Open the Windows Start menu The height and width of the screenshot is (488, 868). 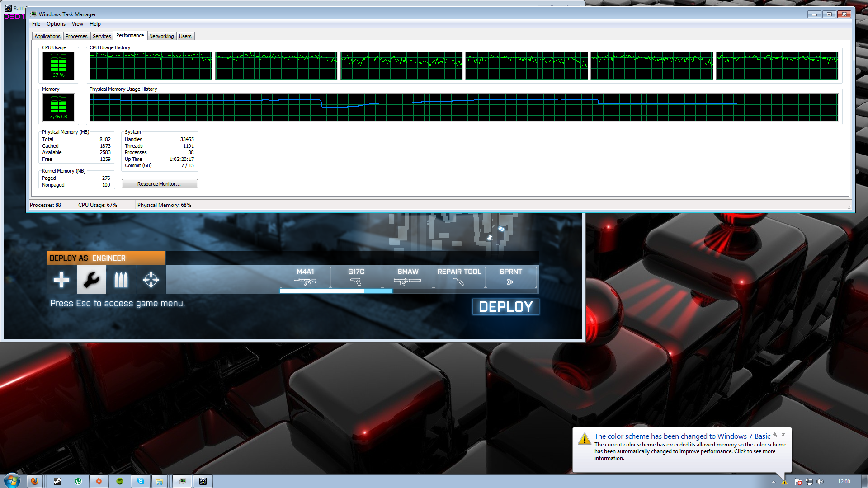pyautogui.click(x=12, y=481)
